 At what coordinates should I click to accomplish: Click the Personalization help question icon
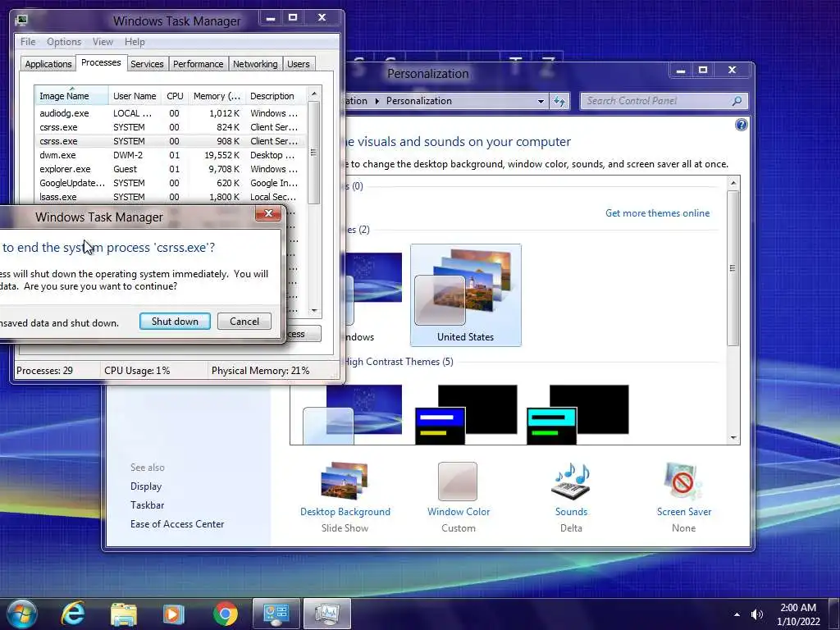[741, 125]
